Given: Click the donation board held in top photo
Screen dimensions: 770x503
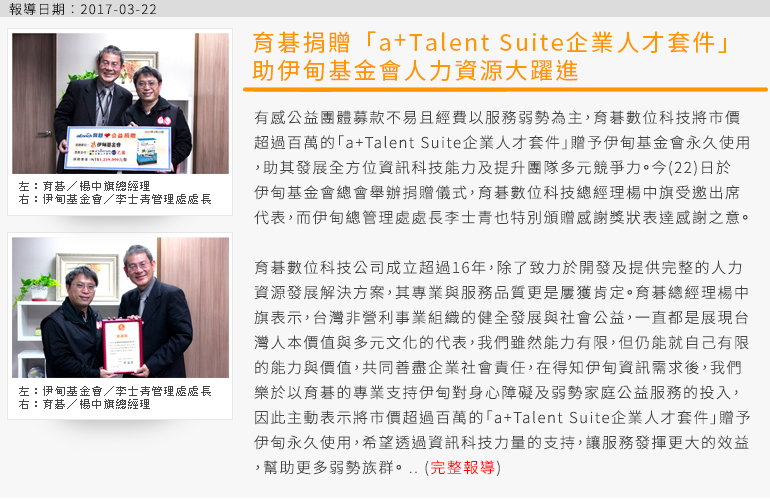Looking at the screenshot, I should 118,147.
